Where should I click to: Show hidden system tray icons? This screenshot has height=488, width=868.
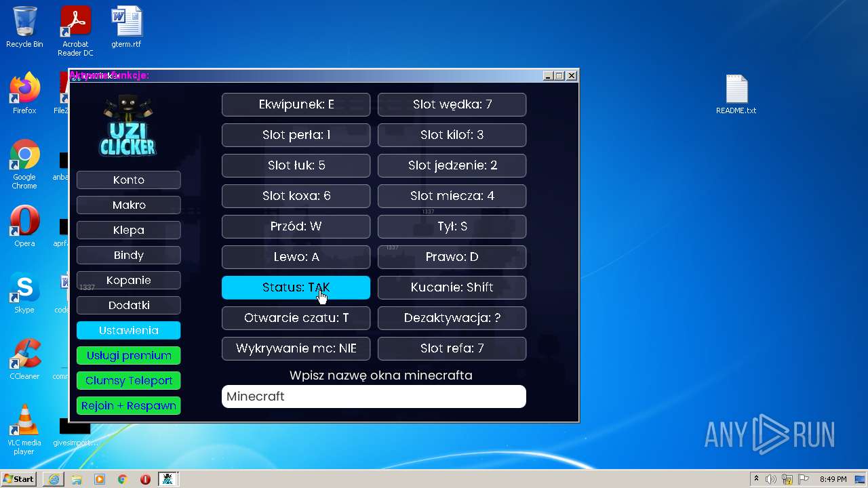click(x=756, y=479)
